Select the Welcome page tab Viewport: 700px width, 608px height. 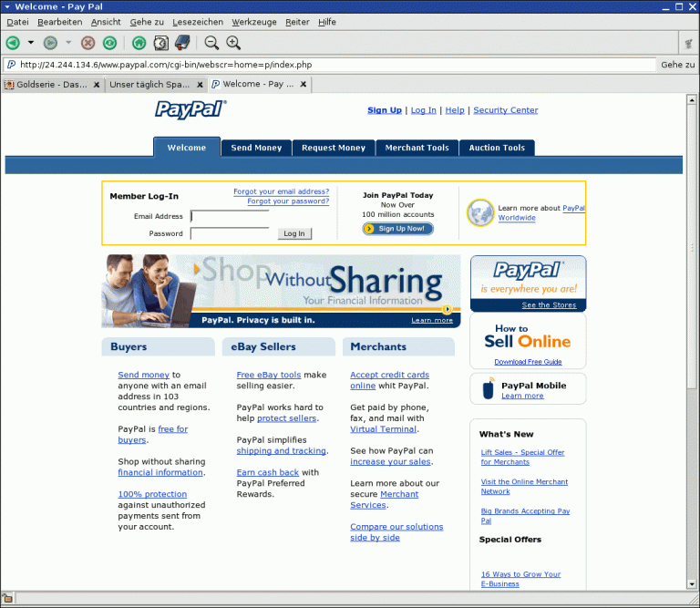187,148
